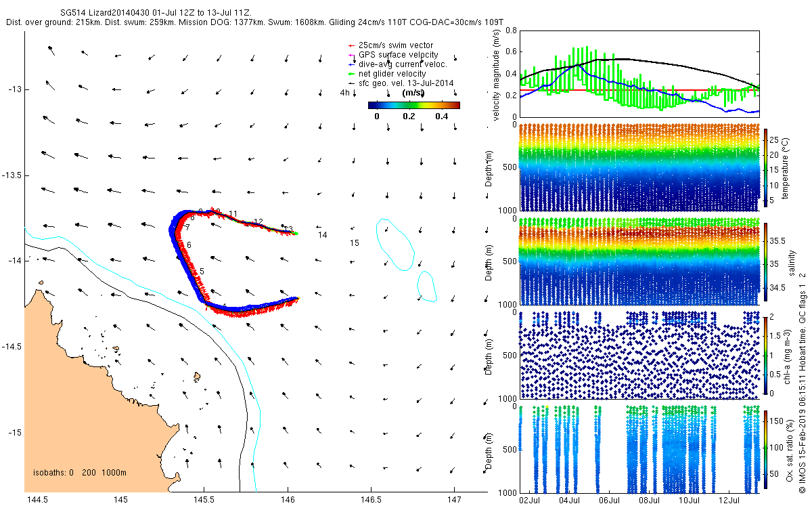The width and height of the screenshot is (812, 508).
Task: Click the -13.5 latitude tick label
Action: [12, 175]
